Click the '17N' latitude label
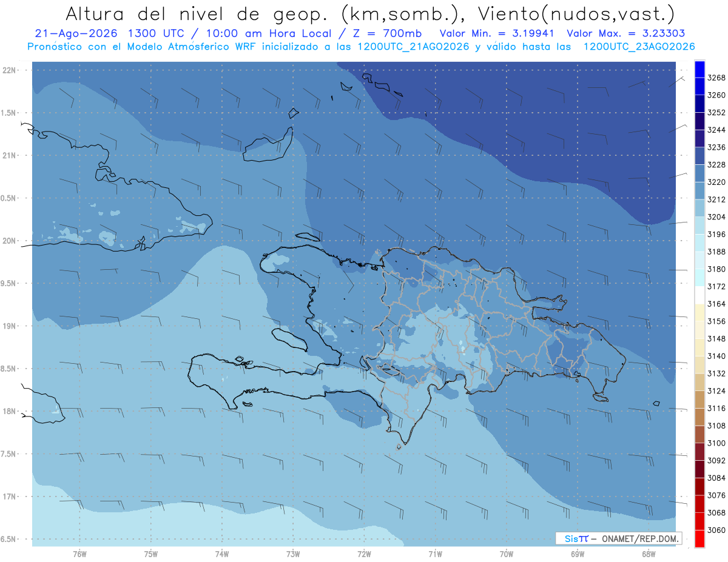Viewport: 728px width, 562px height. click(10, 496)
